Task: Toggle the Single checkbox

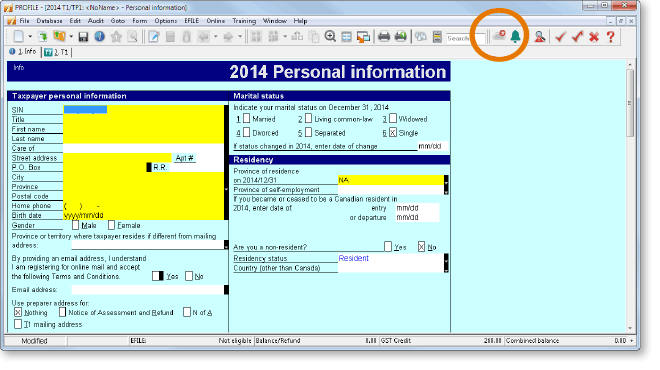Action: pos(393,133)
